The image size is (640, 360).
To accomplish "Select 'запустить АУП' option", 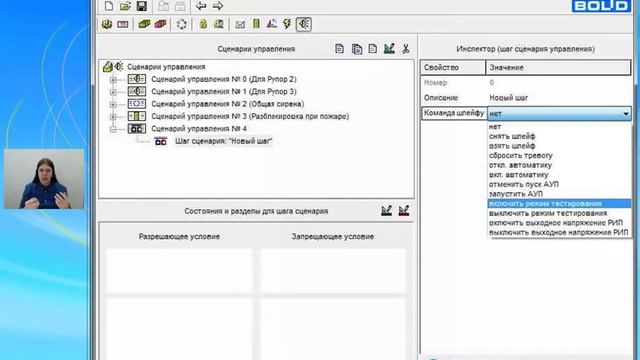I will tap(516, 194).
